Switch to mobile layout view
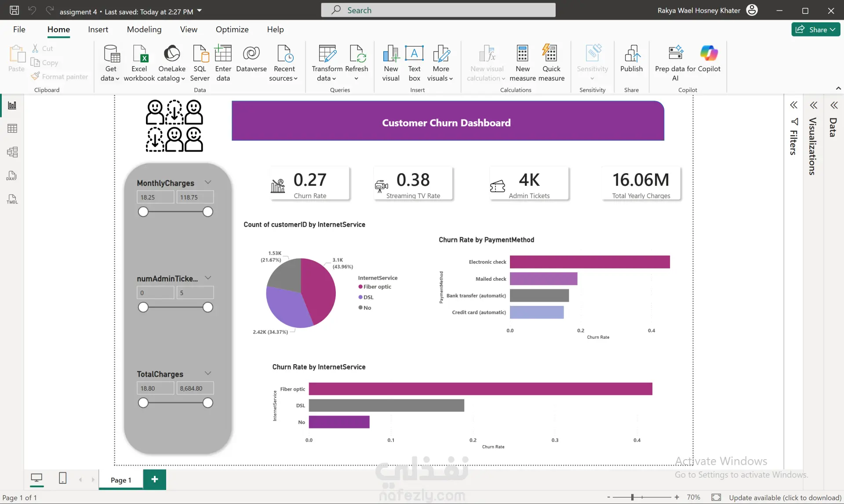844x504 pixels. coord(62,478)
